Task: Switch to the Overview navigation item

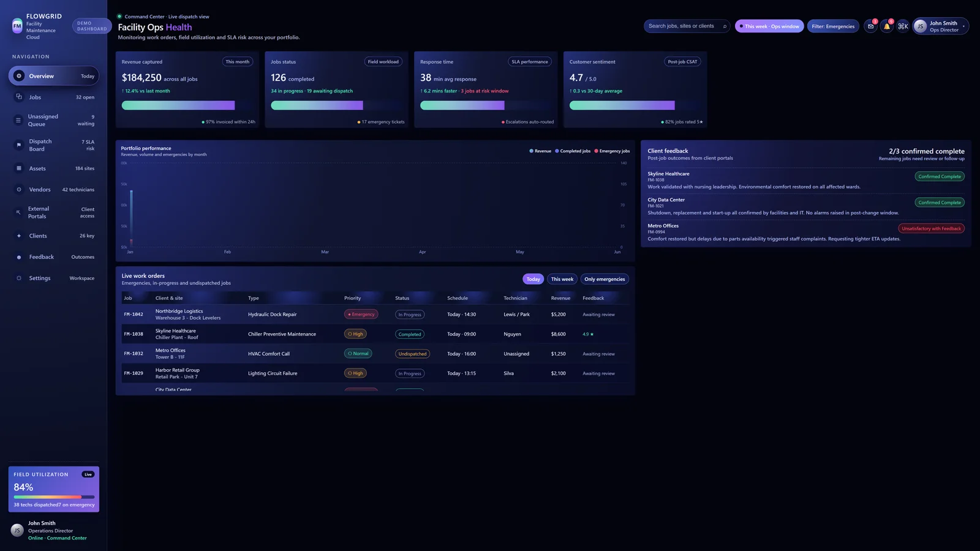Action: (x=41, y=75)
